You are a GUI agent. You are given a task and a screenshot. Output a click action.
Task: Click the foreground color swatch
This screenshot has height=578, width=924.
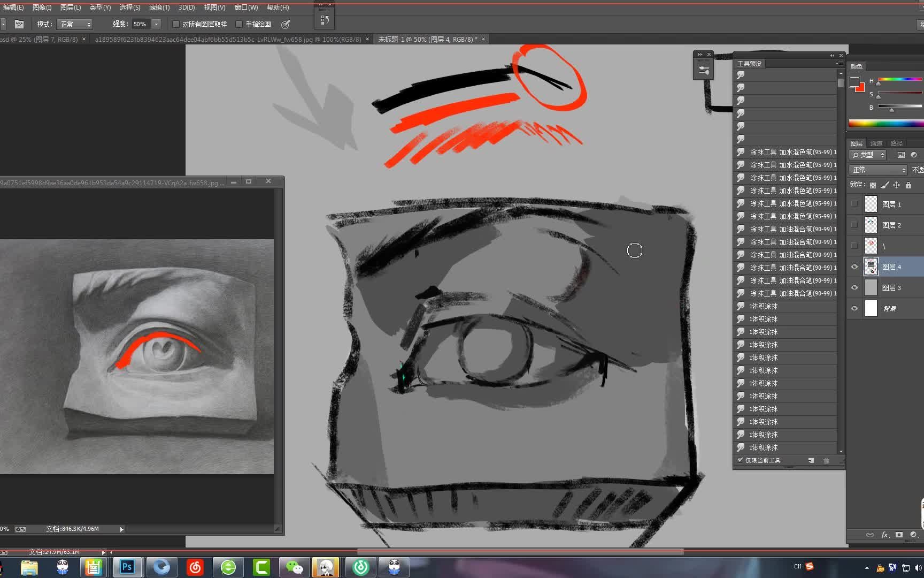tap(854, 81)
